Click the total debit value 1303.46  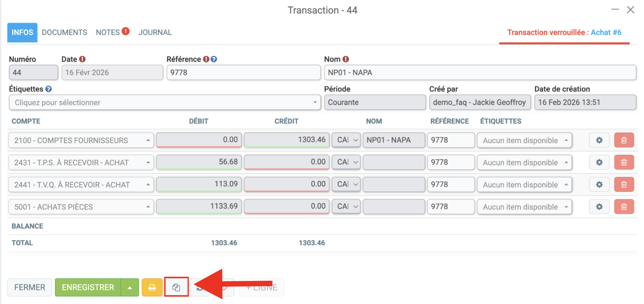(224, 243)
